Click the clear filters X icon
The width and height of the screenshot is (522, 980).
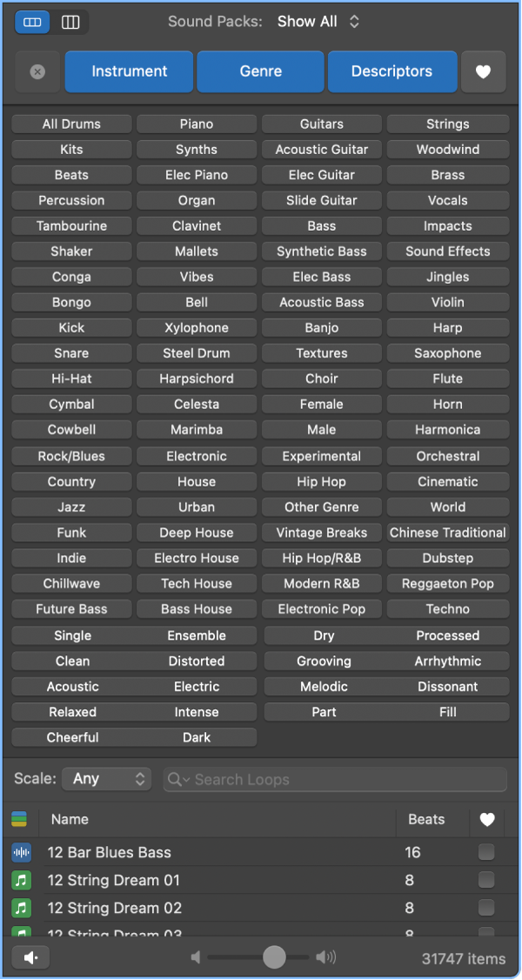37,72
